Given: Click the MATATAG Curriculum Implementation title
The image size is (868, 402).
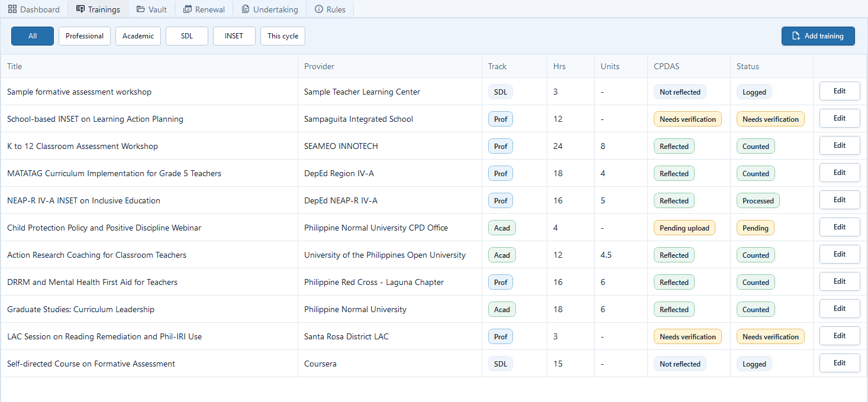Looking at the screenshot, I should 114,173.
